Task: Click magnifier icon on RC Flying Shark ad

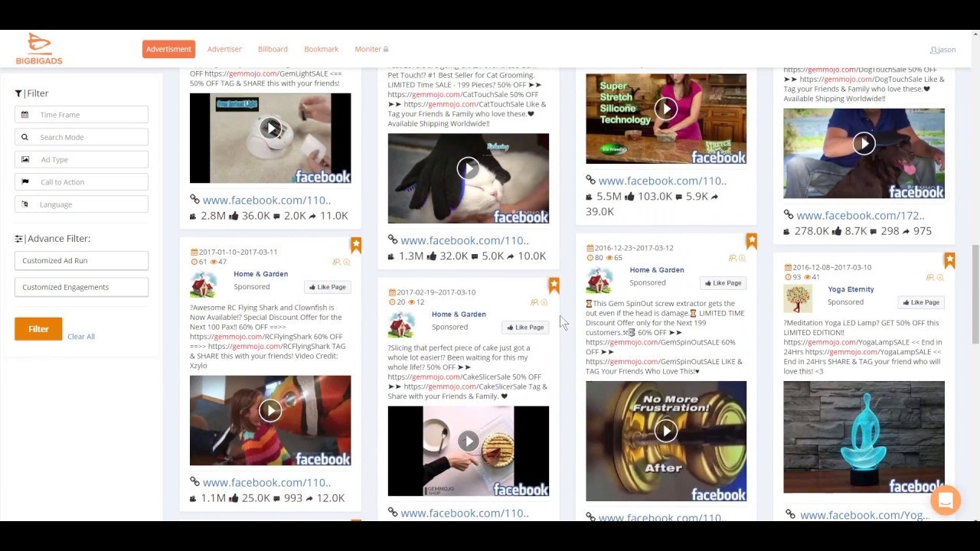Action: point(346,262)
